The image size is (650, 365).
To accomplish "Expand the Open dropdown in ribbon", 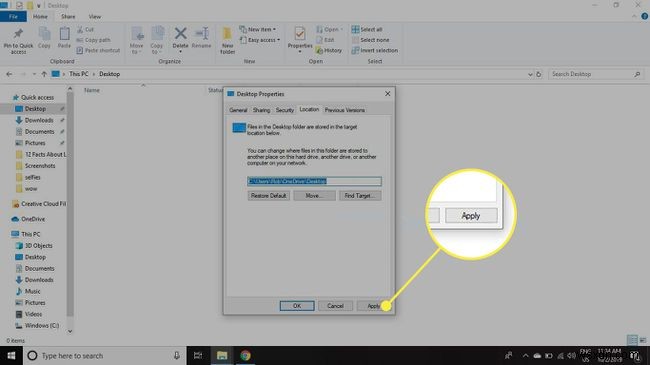I will pyautogui.click(x=330, y=29).
